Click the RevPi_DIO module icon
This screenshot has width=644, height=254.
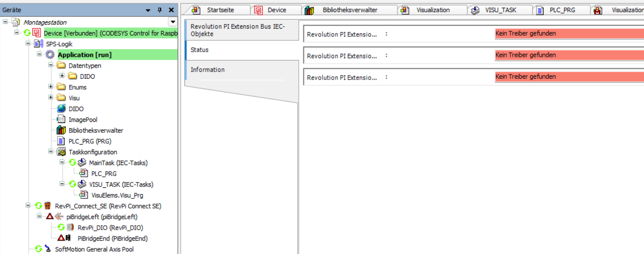70,227
